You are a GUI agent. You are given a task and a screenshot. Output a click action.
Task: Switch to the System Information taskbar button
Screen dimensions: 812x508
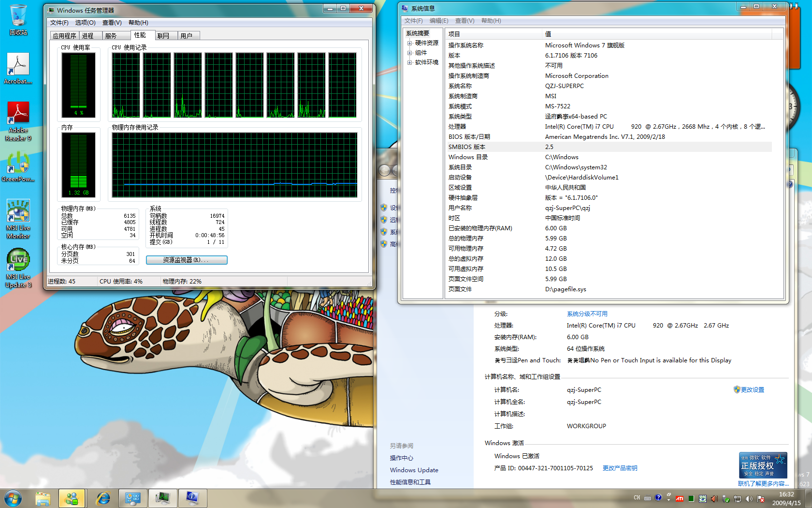(x=192, y=498)
